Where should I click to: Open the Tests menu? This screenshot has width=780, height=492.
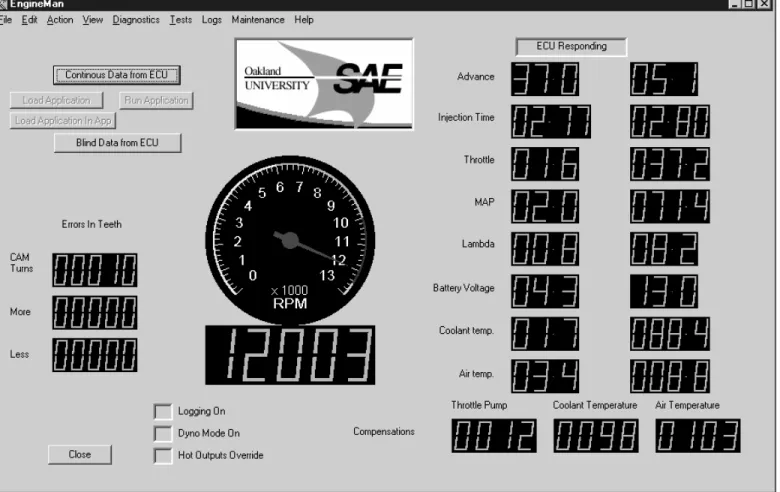[x=181, y=20]
